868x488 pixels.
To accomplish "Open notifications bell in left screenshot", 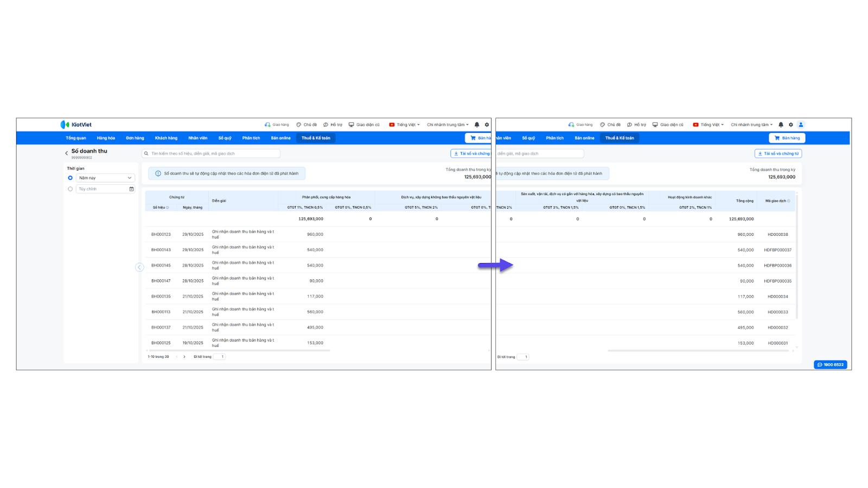I will (x=477, y=125).
